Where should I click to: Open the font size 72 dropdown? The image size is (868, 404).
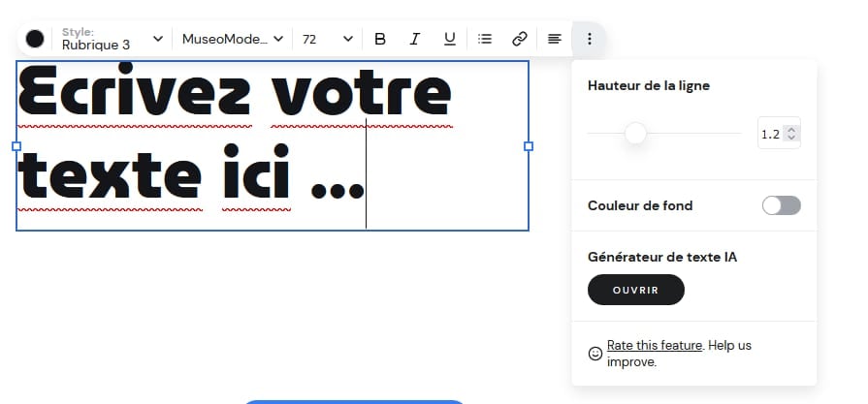(327, 39)
